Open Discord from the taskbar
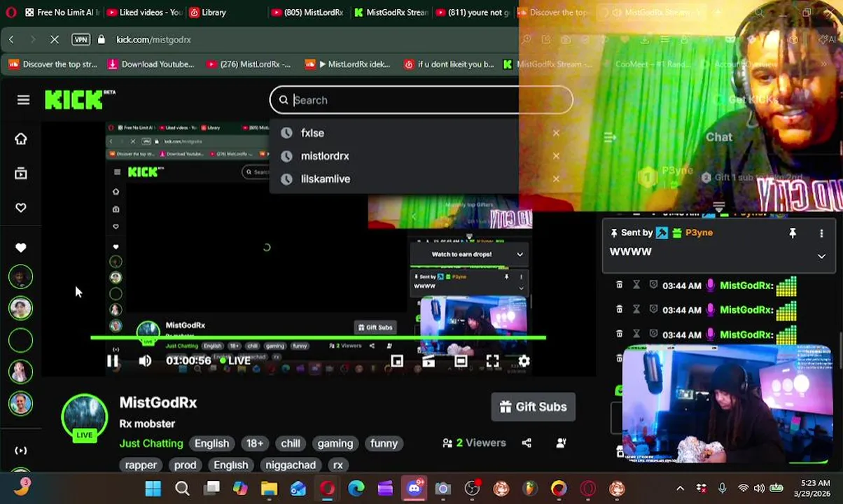843x504 pixels. (x=414, y=489)
